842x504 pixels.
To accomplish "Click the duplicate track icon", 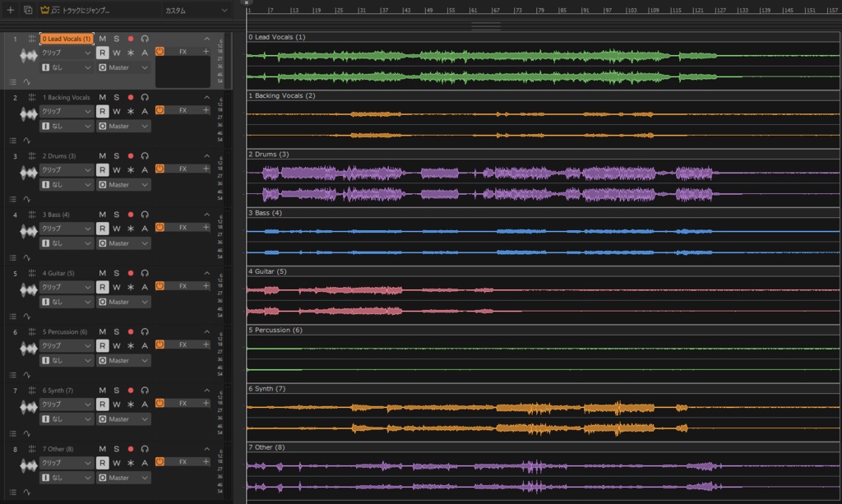I will click(x=28, y=10).
